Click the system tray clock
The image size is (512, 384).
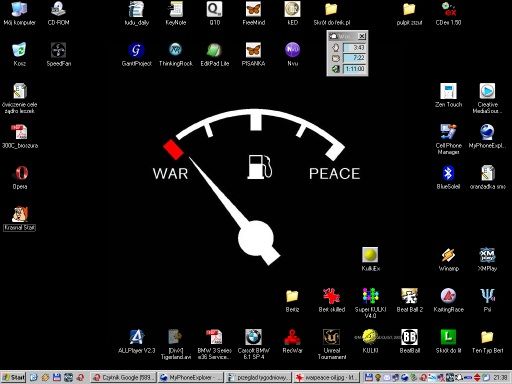pyautogui.click(x=500, y=377)
